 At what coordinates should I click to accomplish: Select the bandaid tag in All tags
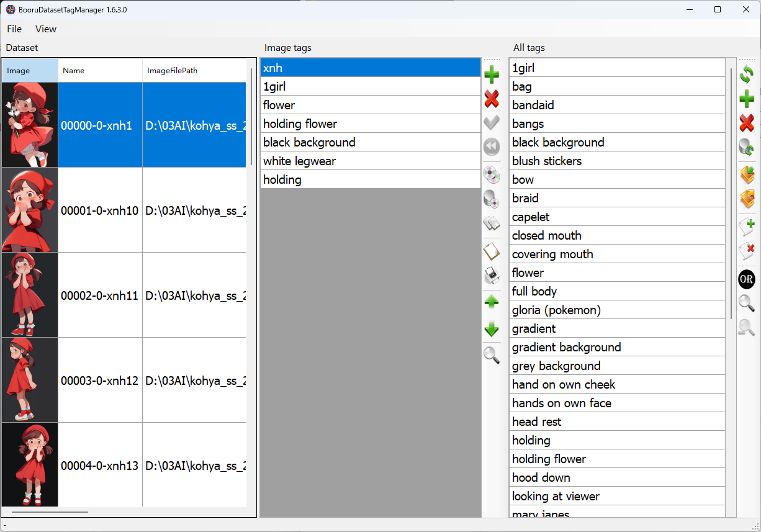pyautogui.click(x=618, y=105)
